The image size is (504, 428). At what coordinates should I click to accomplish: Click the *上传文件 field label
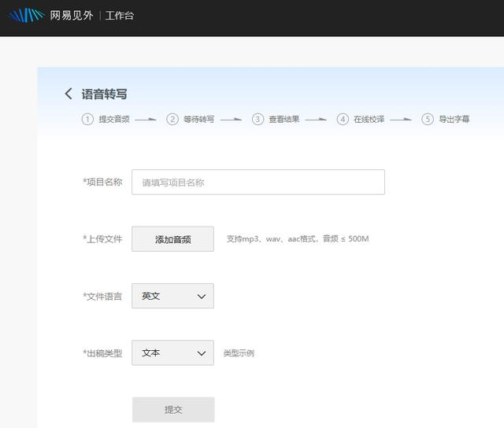coord(102,239)
